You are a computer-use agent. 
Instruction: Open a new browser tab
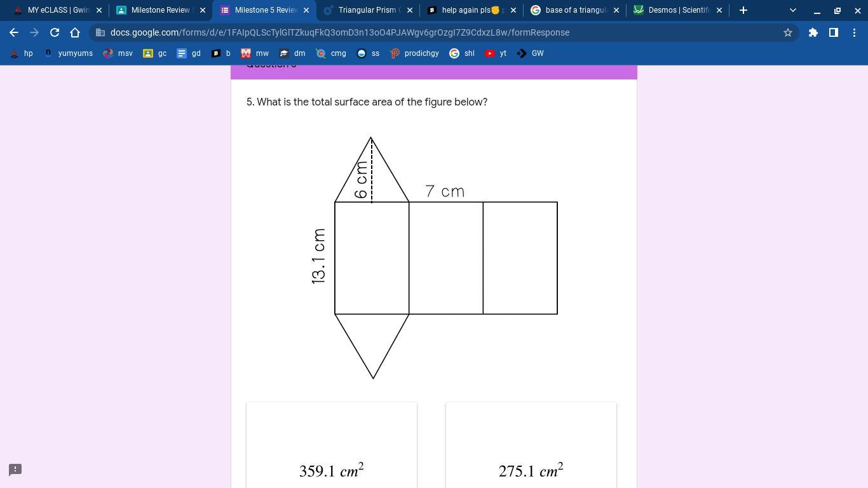(743, 10)
